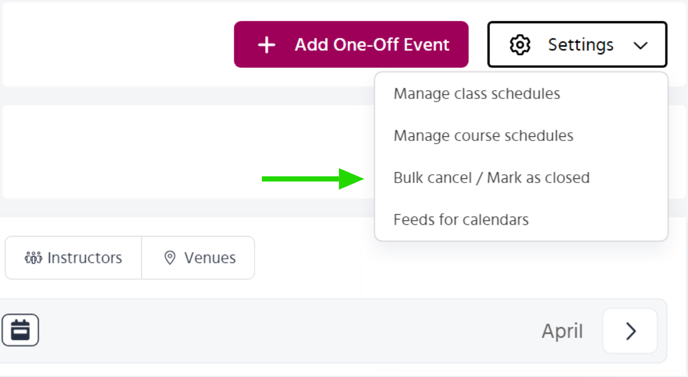This screenshot has width=688, height=377.
Task: Choose Bulk cancel / Mark as closed
Action: pos(491,178)
